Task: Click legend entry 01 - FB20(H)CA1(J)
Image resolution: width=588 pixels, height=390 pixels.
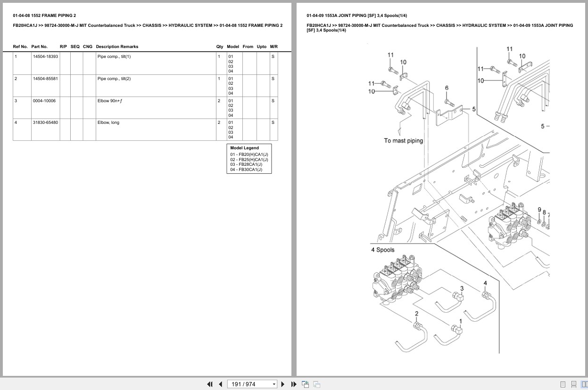Action: [249, 154]
